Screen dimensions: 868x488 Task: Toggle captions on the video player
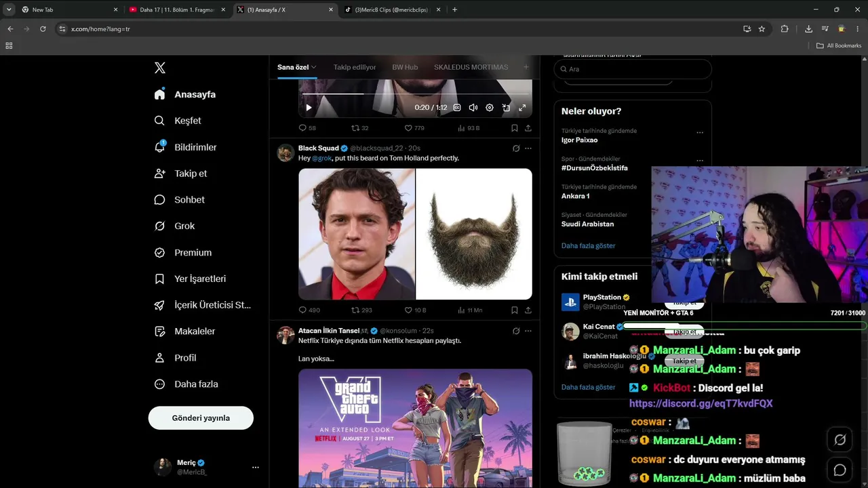click(457, 108)
